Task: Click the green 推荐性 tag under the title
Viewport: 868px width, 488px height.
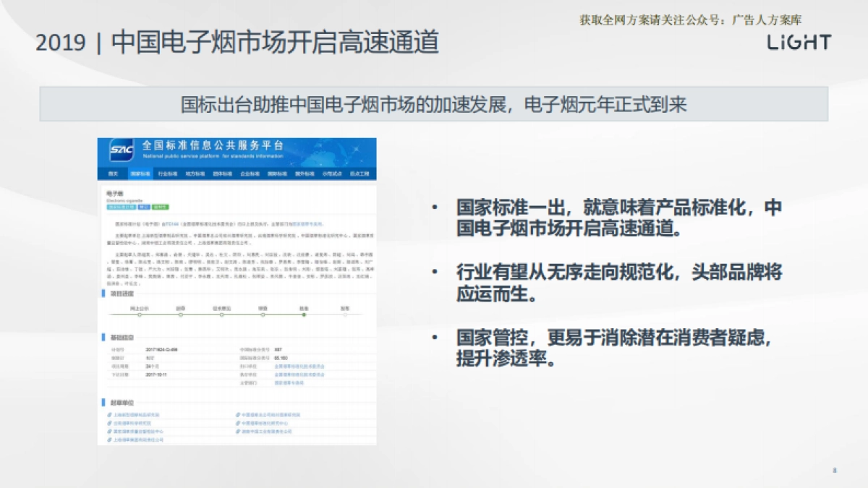Action: tap(161, 207)
